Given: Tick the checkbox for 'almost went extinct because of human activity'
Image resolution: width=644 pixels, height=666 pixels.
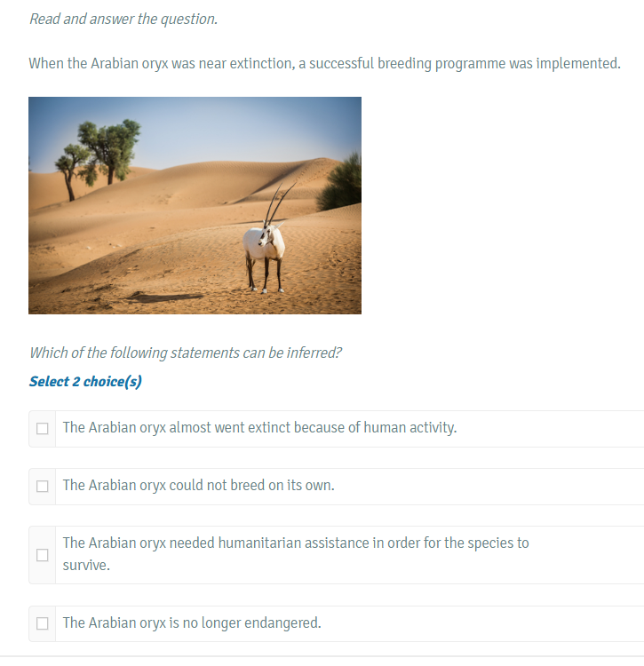Looking at the screenshot, I should pyautogui.click(x=42, y=428).
